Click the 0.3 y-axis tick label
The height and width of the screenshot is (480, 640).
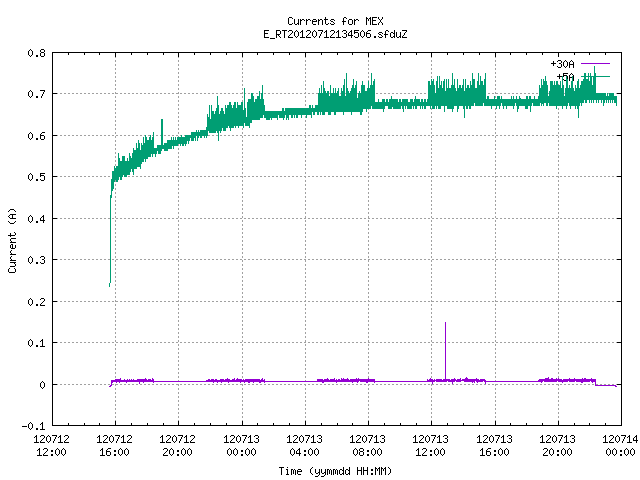point(36,260)
